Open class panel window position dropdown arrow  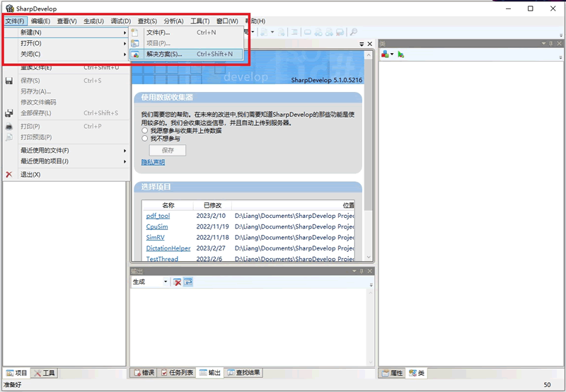tap(543, 44)
